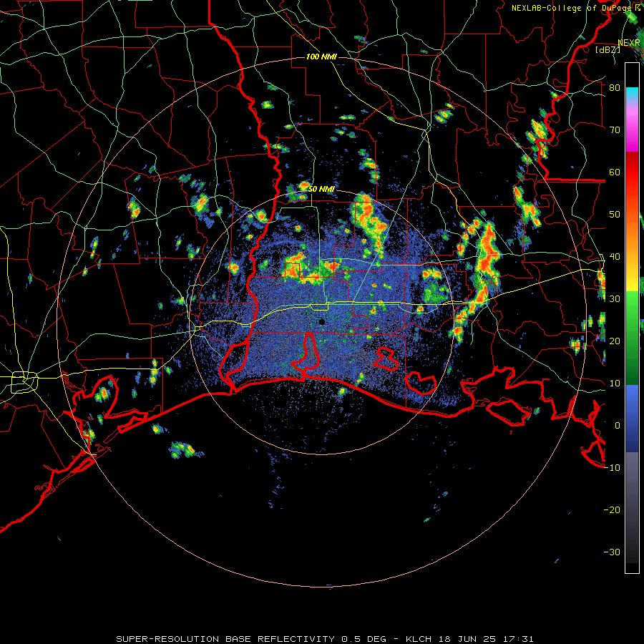This screenshot has width=644, height=644.
Task: Click the black radar site dot at center
Action: [x=322, y=321]
